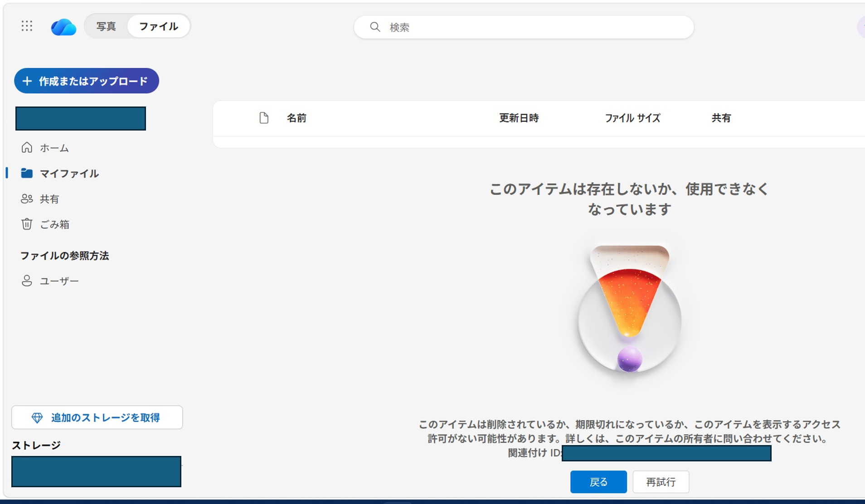
Task: Sort by 名前 column header
Action: click(x=296, y=118)
